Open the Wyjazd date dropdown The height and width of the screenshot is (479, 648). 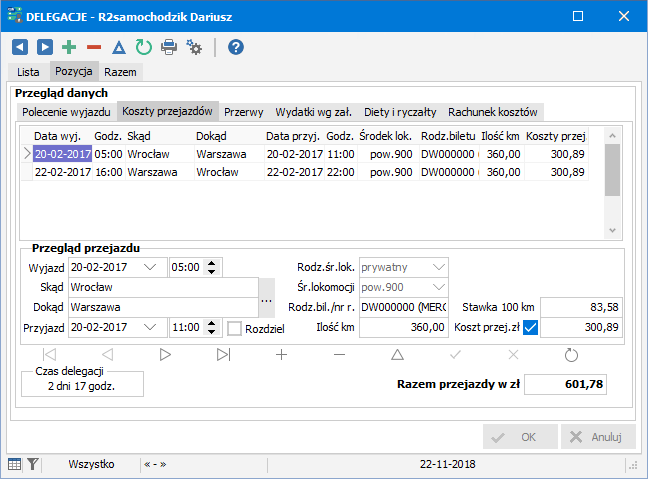click(x=150, y=267)
